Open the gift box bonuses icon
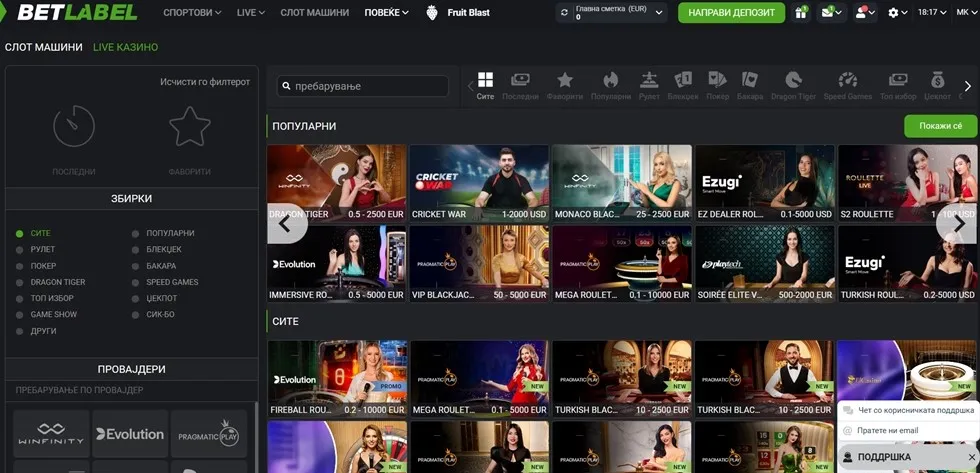The height and width of the screenshot is (473, 980). pyautogui.click(x=800, y=13)
